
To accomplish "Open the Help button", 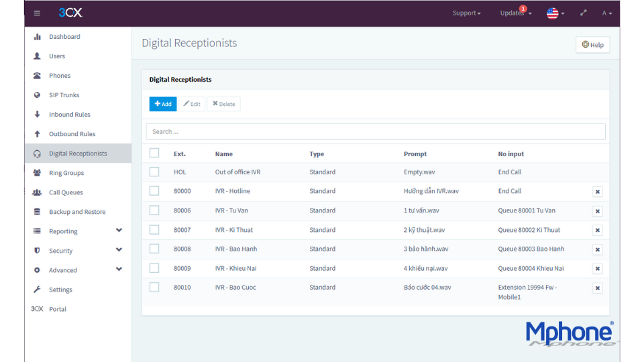I will click(x=592, y=45).
